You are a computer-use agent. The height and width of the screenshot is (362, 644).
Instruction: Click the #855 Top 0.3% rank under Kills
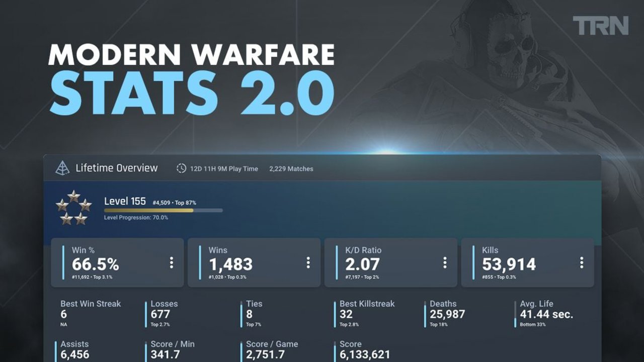click(499, 277)
